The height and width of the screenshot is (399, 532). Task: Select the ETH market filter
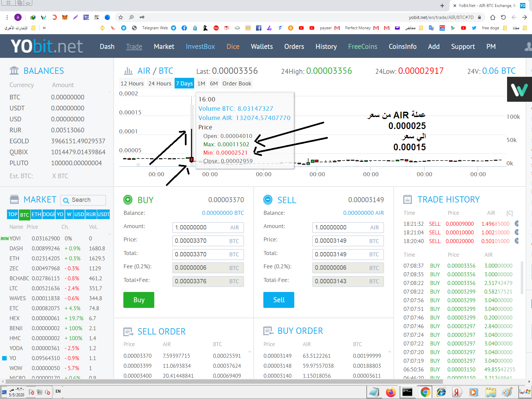[36, 214]
